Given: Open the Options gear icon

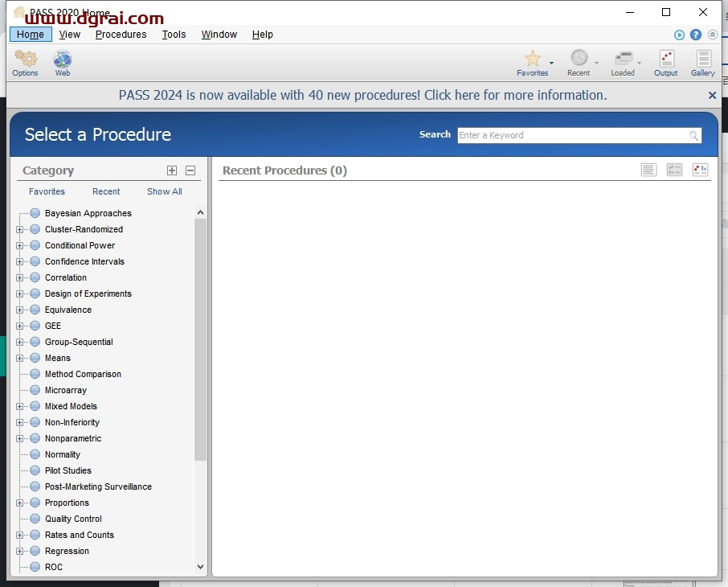Looking at the screenshot, I should tap(25, 59).
